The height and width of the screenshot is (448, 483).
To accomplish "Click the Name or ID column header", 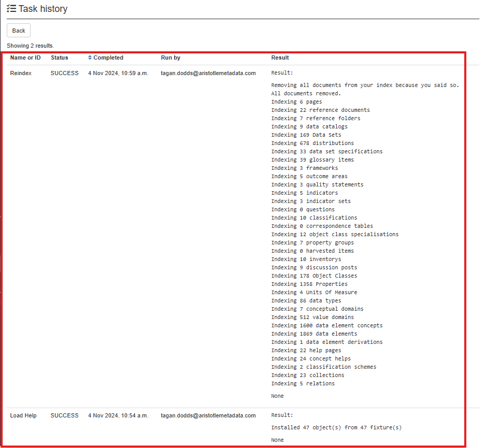I will pyautogui.click(x=25, y=57).
